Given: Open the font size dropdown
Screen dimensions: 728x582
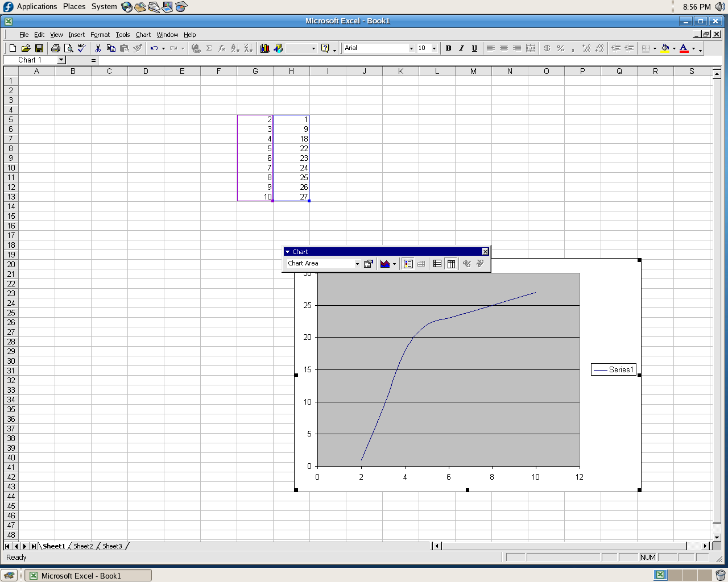Looking at the screenshot, I should pyautogui.click(x=433, y=48).
